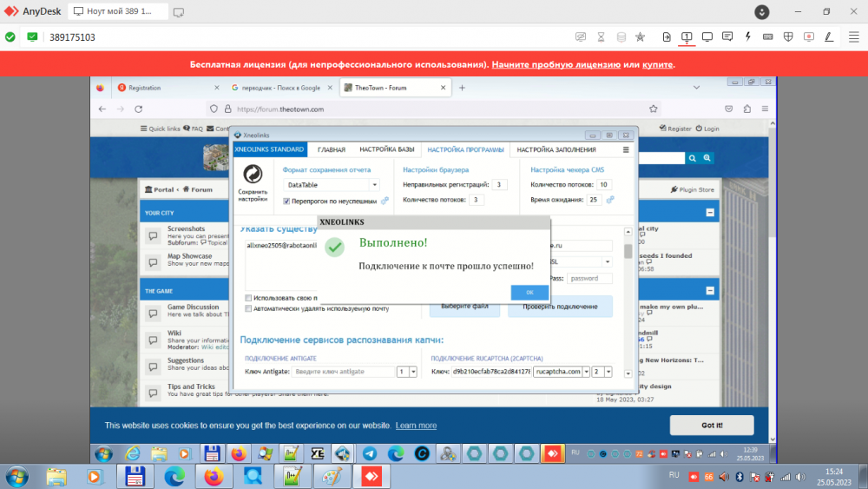Click the Проверить подключение button
The image size is (868, 489).
[x=560, y=307]
